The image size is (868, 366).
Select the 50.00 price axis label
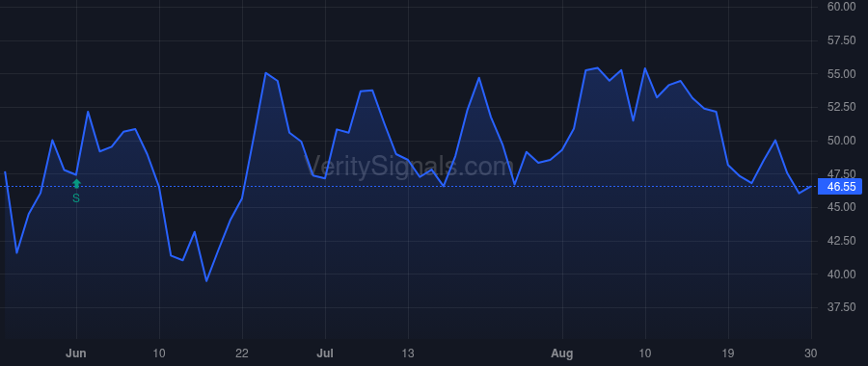[x=841, y=141]
